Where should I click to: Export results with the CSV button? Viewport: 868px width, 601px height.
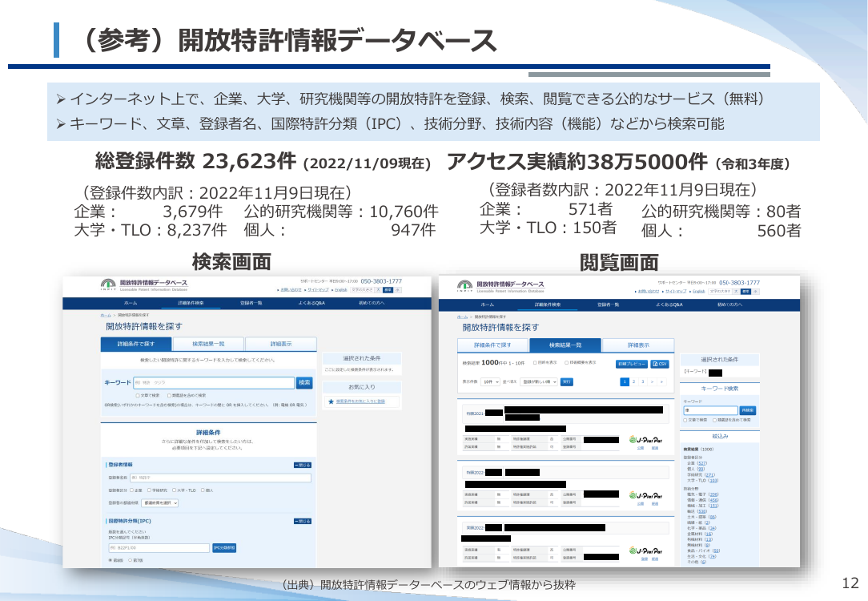pyautogui.click(x=659, y=364)
